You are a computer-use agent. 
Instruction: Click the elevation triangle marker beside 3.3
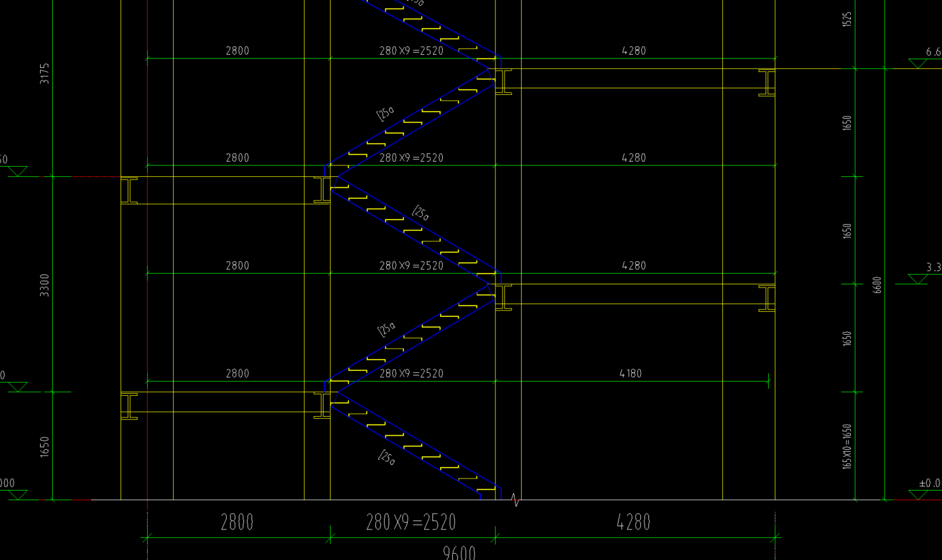tap(918, 279)
